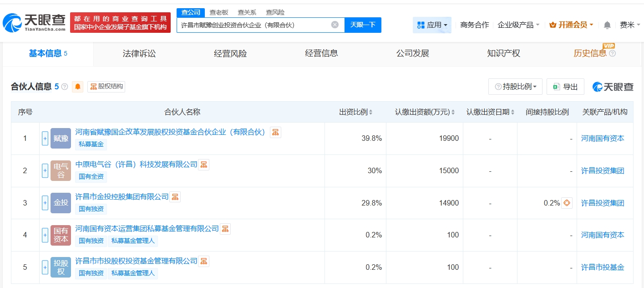Expand the 开通会员 membership menu
Image resolution: width=644 pixels, height=288 pixels.
click(x=571, y=25)
